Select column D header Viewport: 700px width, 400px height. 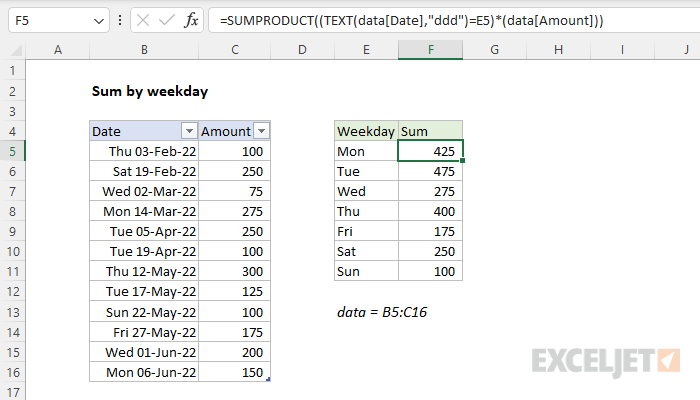click(x=302, y=50)
